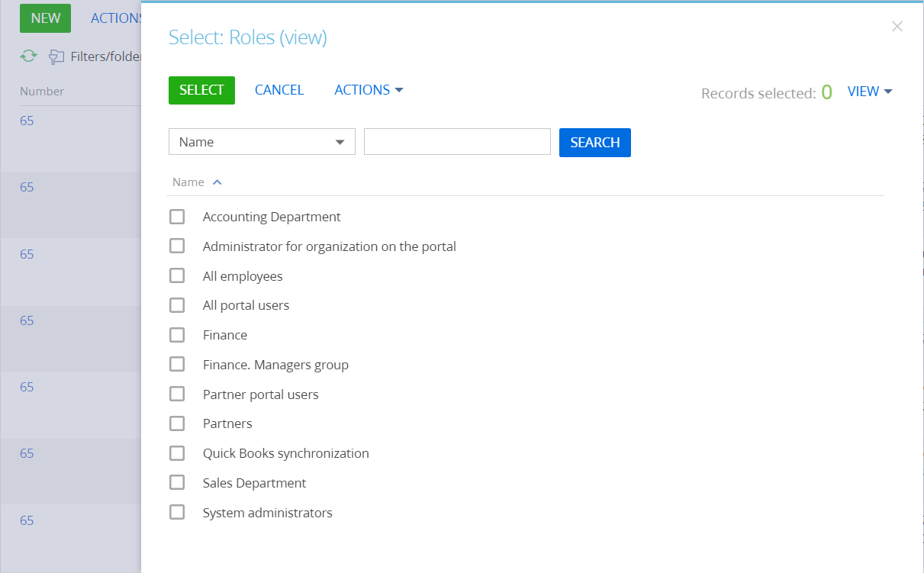Click the 'All portal users' row text
Screen dimensions: 924x573
(x=246, y=305)
